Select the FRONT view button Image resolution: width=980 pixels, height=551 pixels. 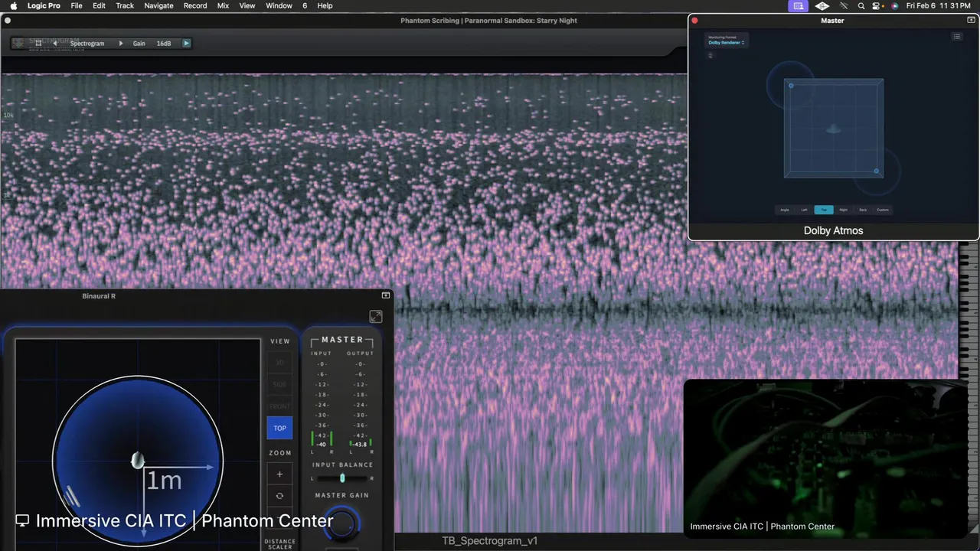coord(279,406)
